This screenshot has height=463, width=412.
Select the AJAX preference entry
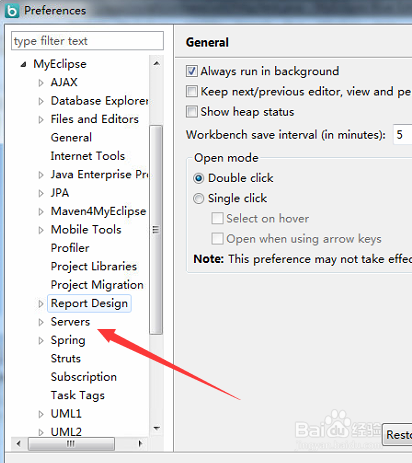click(64, 82)
